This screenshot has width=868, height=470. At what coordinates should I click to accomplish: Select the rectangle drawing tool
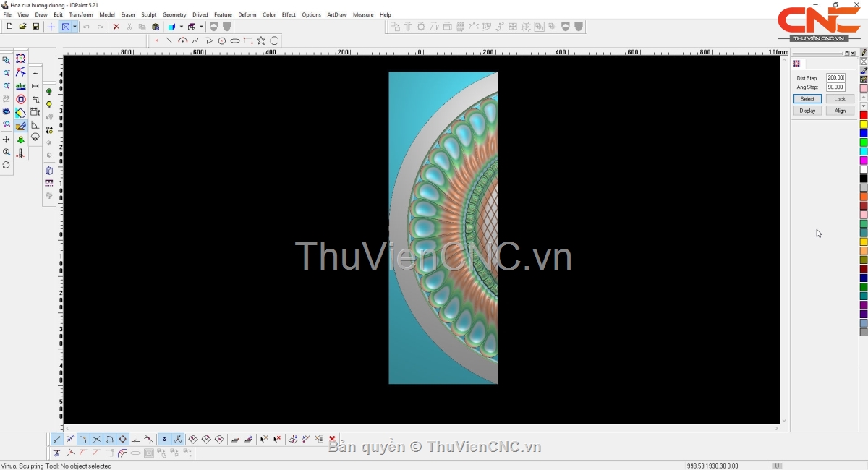click(248, 41)
